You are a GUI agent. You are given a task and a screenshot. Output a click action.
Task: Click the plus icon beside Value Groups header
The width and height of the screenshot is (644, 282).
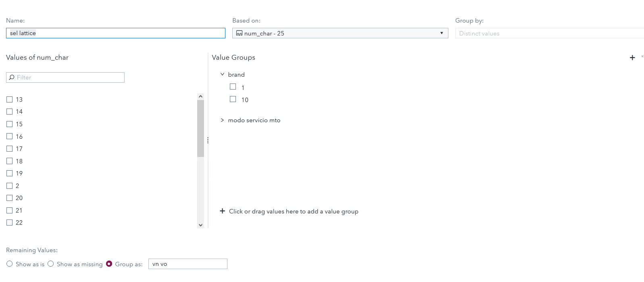tap(632, 58)
